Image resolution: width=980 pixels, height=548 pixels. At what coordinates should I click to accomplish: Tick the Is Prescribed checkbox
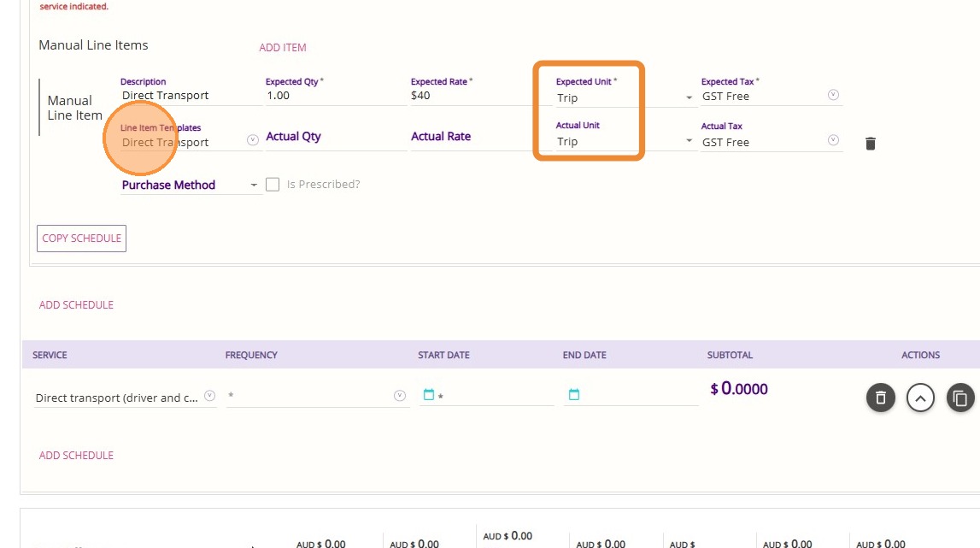click(x=273, y=184)
